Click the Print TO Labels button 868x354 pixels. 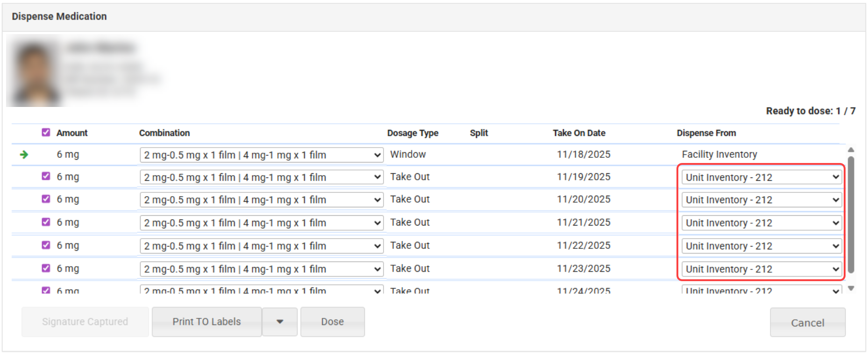[x=206, y=322]
